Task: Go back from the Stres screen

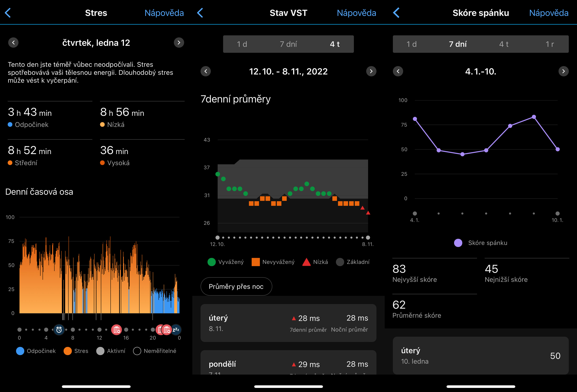Action: (8, 13)
